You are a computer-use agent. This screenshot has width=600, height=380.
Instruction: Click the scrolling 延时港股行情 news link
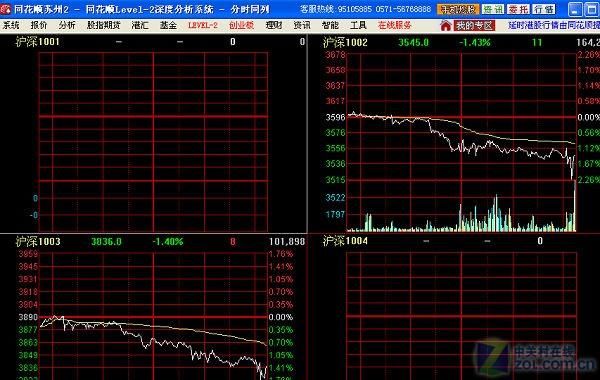click(x=554, y=26)
